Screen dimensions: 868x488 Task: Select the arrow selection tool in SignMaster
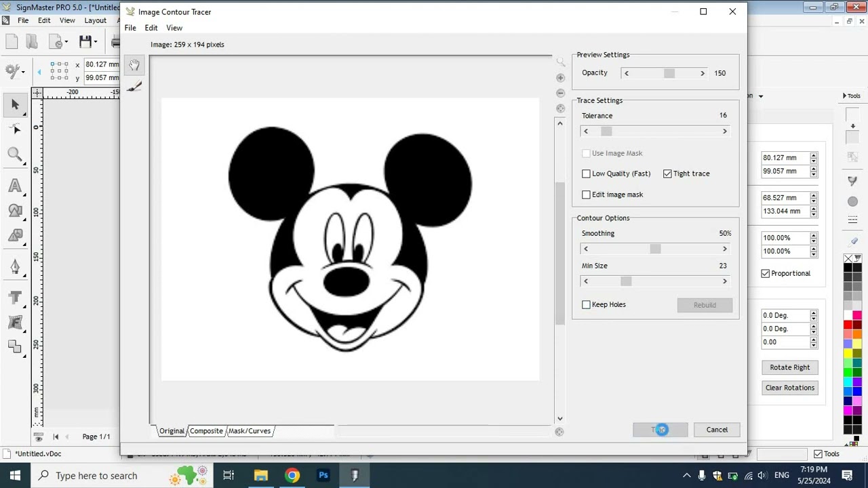tap(15, 104)
